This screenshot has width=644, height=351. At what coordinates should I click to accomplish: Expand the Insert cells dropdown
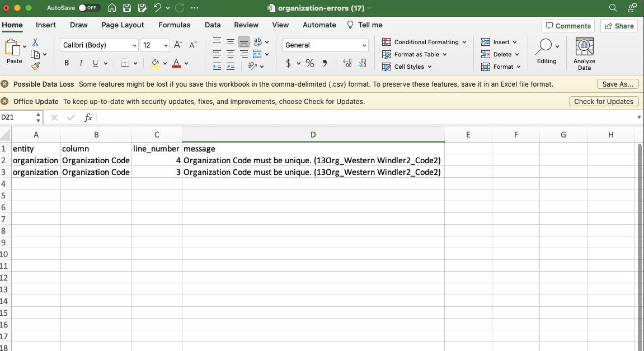pos(515,42)
